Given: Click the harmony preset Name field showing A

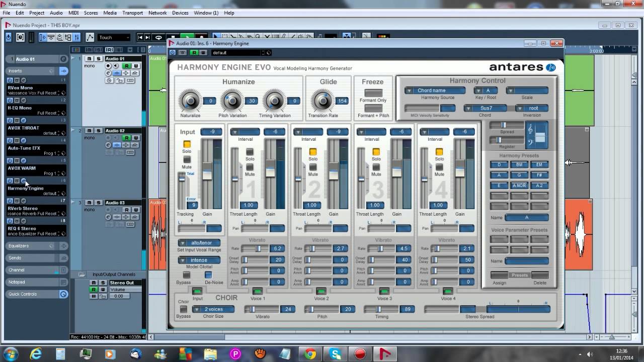Looking at the screenshot, I should [x=527, y=218].
